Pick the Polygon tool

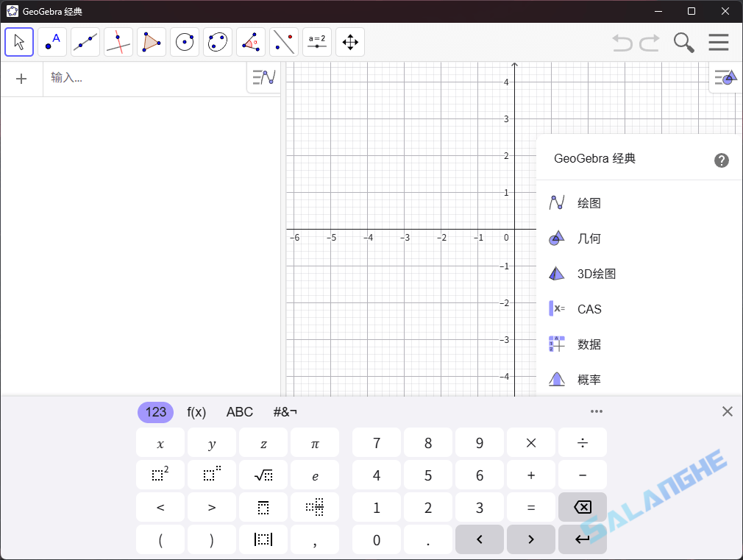(152, 42)
